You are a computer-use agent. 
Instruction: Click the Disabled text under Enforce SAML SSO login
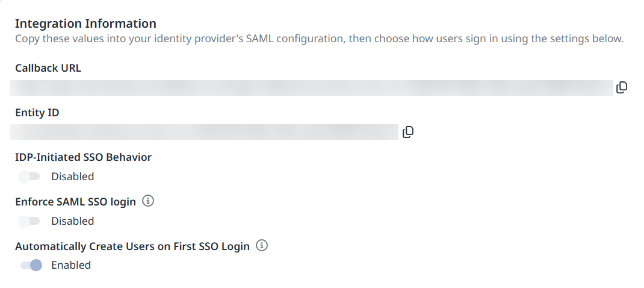pos(73,221)
